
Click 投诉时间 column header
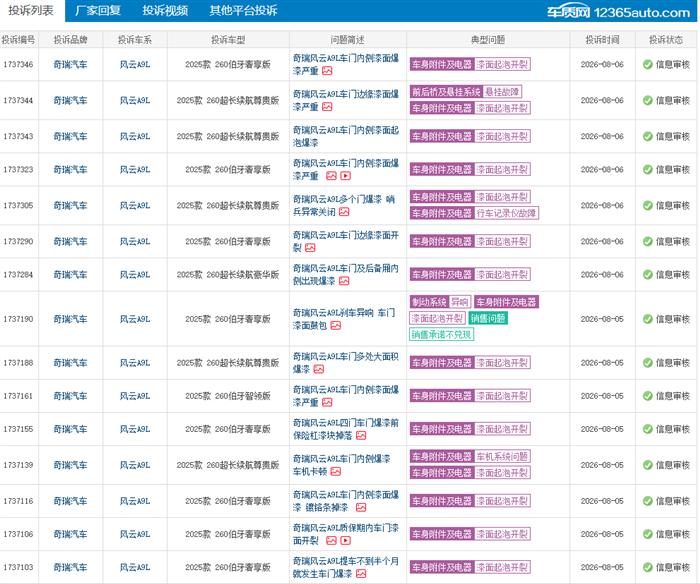tap(602, 40)
